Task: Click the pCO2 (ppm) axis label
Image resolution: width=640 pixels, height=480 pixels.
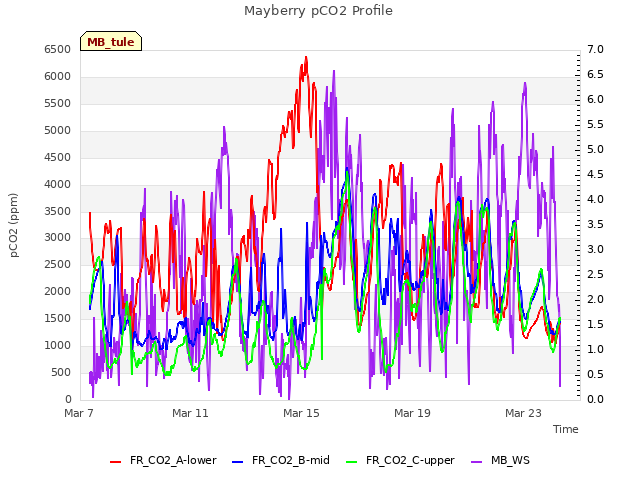Action: point(14,225)
